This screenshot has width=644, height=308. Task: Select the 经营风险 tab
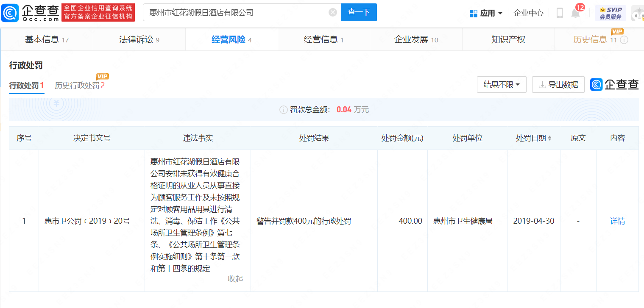pyautogui.click(x=231, y=40)
